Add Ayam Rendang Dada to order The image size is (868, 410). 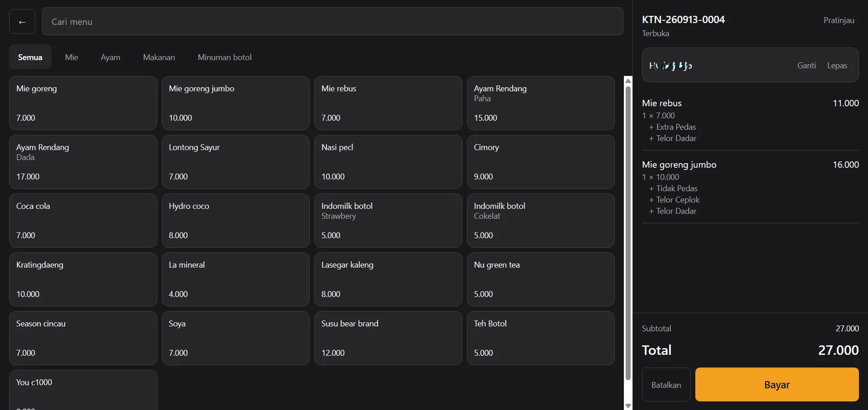tap(83, 162)
